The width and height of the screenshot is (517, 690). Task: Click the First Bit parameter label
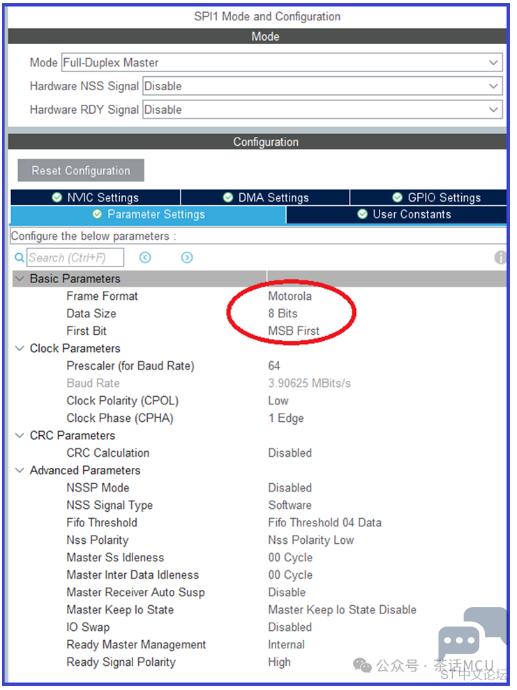(86, 331)
